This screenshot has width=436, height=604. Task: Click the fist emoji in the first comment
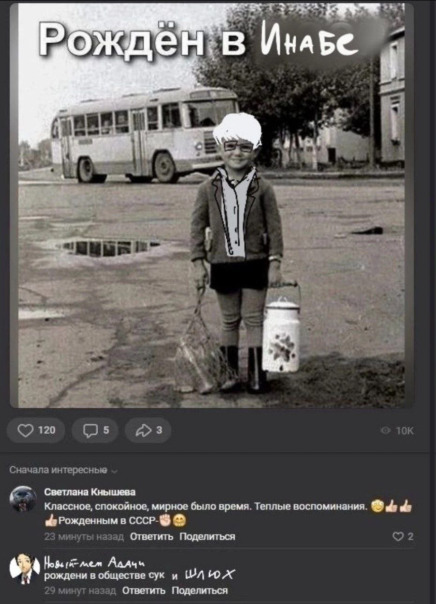pyautogui.click(x=165, y=521)
